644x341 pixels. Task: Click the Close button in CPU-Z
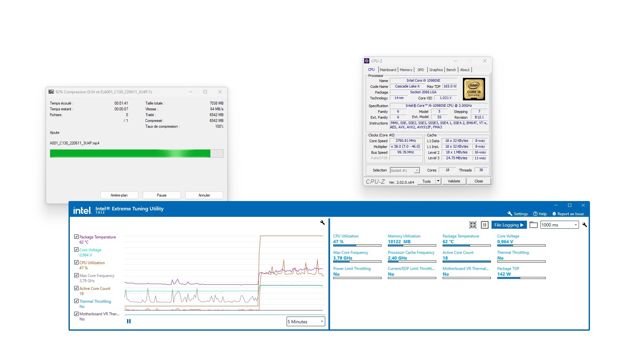point(479,181)
